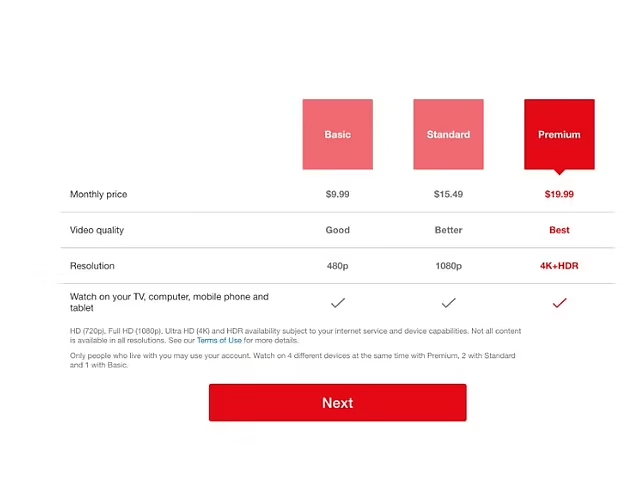The height and width of the screenshot is (493, 634).
Task: Click the Basic plan device checkmark
Action: click(338, 302)
